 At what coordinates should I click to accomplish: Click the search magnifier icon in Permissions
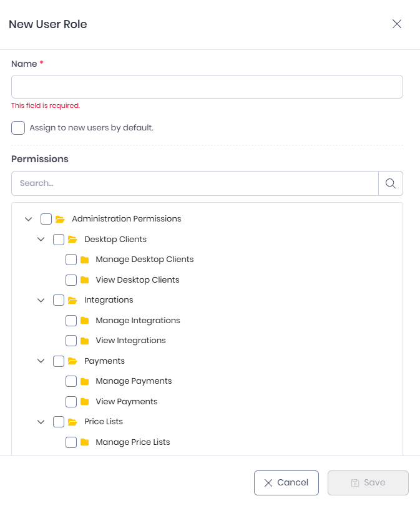click(390, 183)
